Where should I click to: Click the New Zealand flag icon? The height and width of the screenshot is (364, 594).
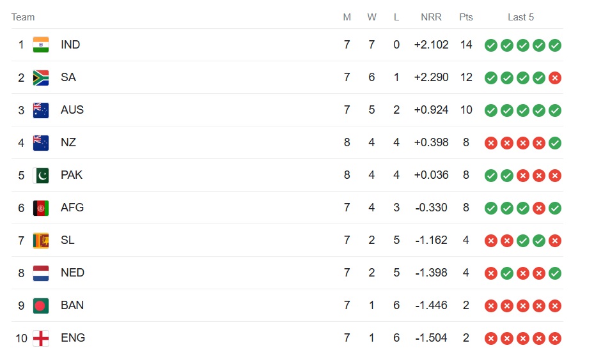click(41, 142)
